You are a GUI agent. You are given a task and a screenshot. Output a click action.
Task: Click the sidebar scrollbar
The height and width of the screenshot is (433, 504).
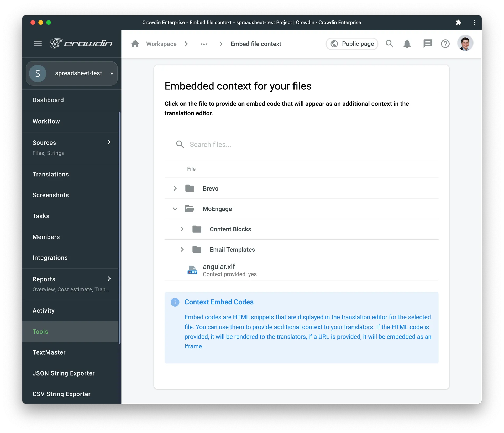120,228
